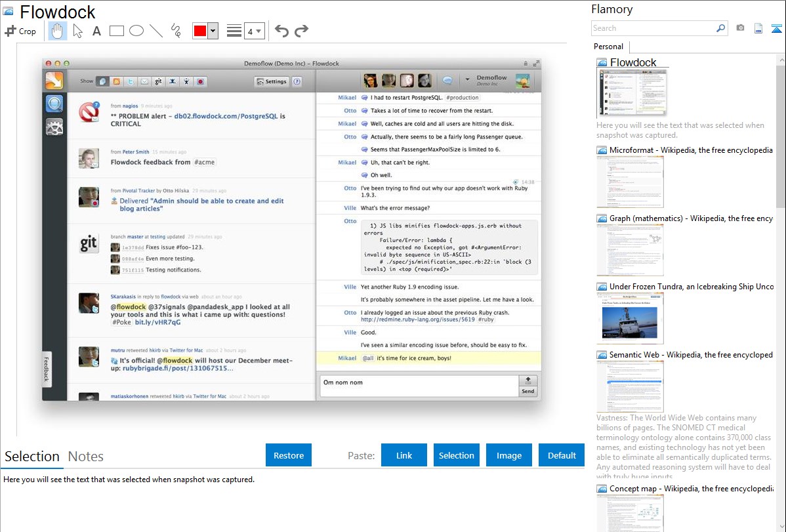
Task: Paste as Image
Action: (508, 455)
